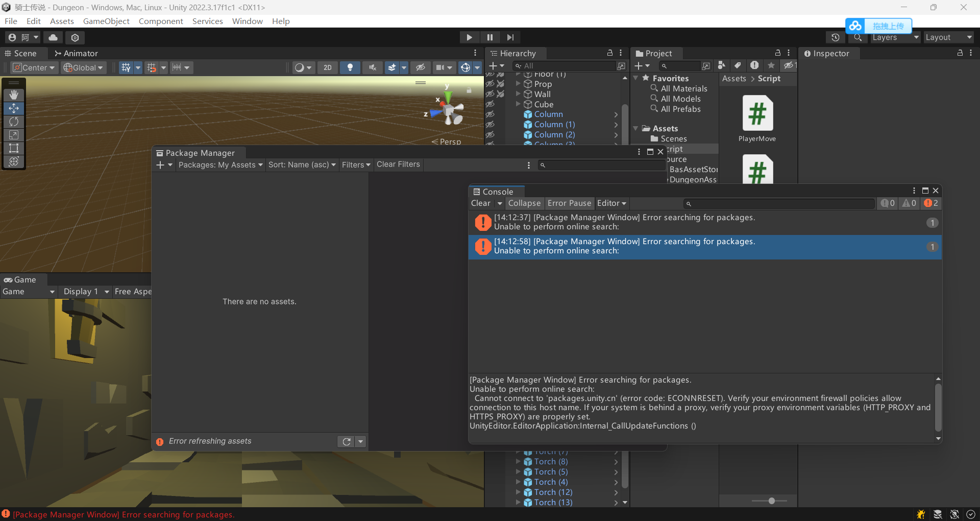Image resolution: width=980 pixels, height=521 pixels.
Task: Open Sort: Name (asc) dropdown
Action: click(x=302, y=165)
